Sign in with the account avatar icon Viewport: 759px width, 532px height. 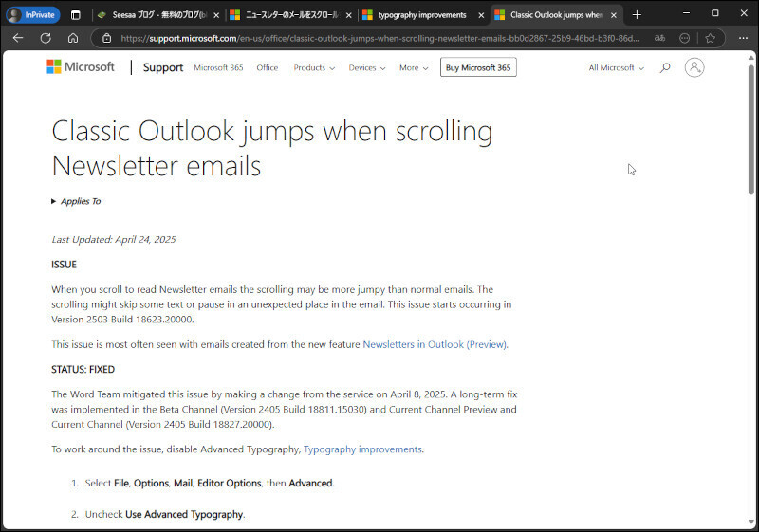pyautogui.click(x=694, y=67)
